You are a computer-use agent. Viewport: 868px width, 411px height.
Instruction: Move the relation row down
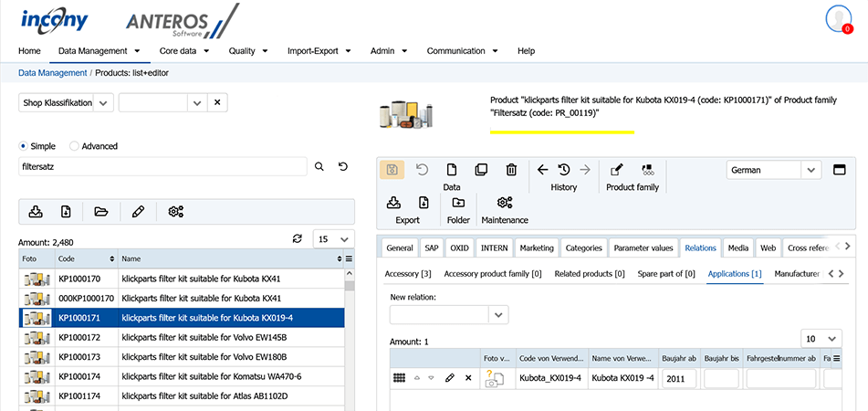coord(431,378)
